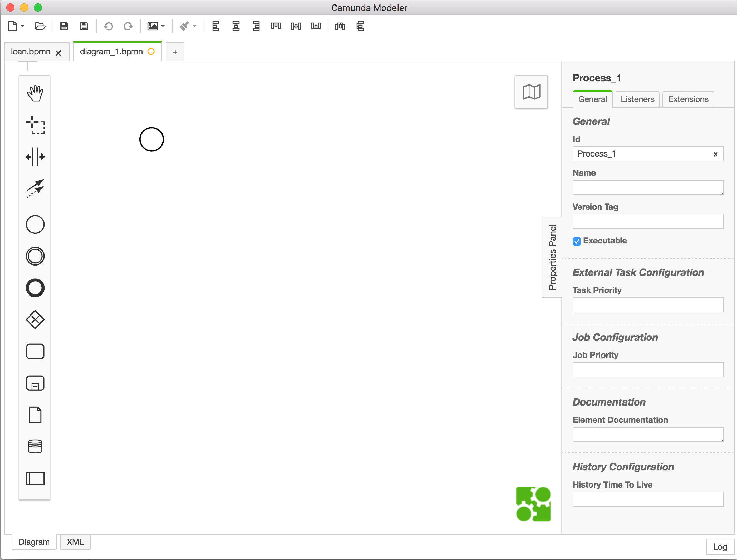Activate the hand tool
Screen dimensions: 737x560
[35, 93]
